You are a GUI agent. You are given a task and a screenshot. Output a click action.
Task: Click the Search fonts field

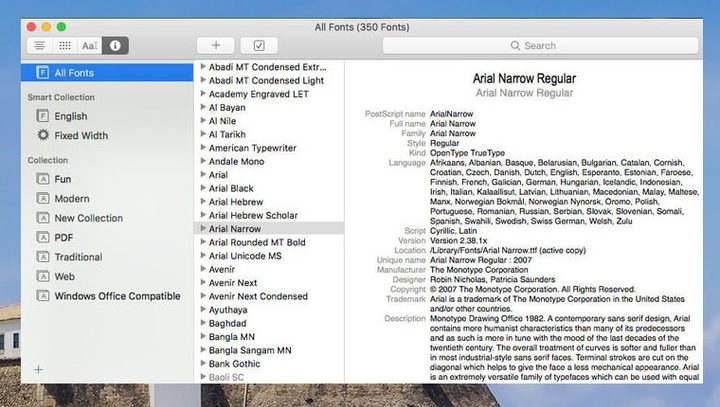point(540,45)
